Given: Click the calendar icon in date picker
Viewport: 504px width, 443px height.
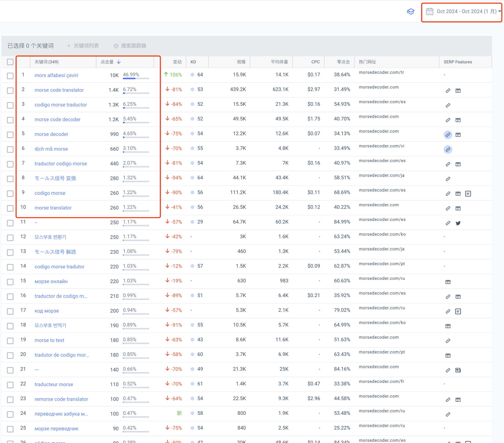Looking at the screenshot, I should click(x=430, y=12).
